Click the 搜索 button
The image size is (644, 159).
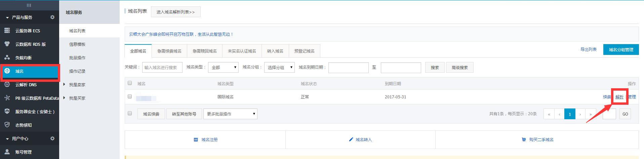click(x=435, y=67)
